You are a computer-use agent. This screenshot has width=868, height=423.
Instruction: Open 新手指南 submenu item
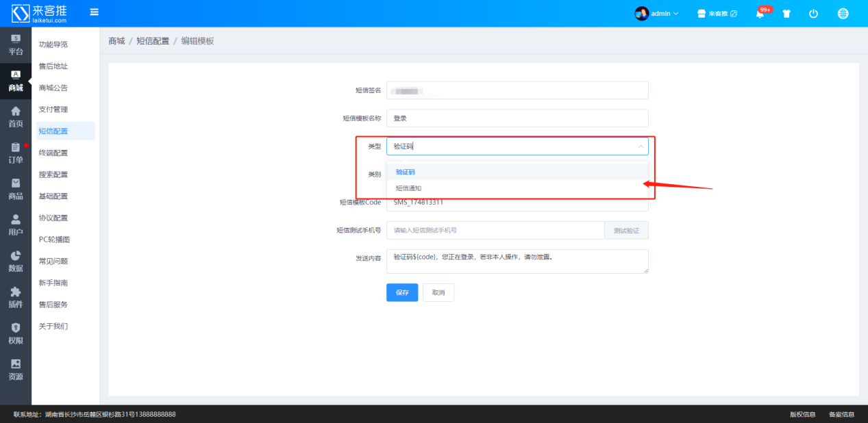tap(53, 283)
